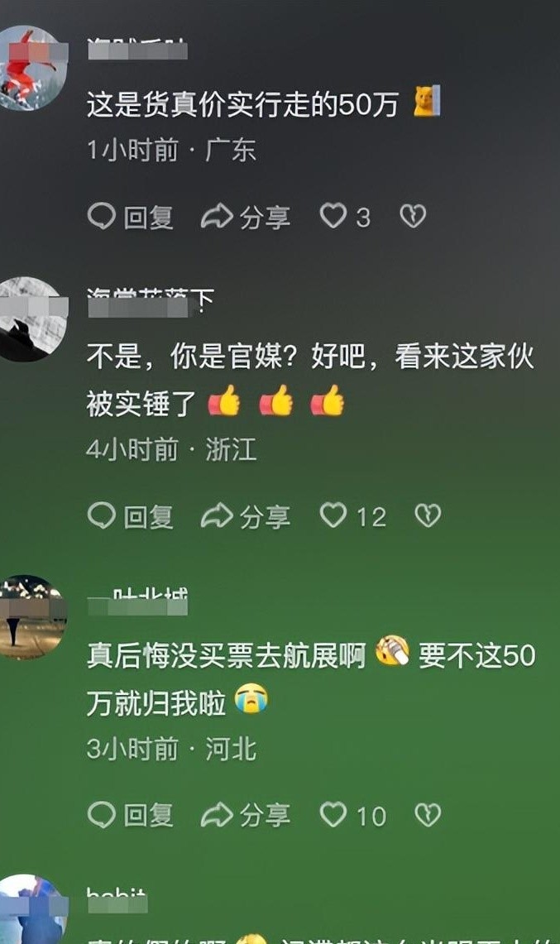Dislike the comment posted 3小时前
The image size is (560, 944).
click(428, 815)
